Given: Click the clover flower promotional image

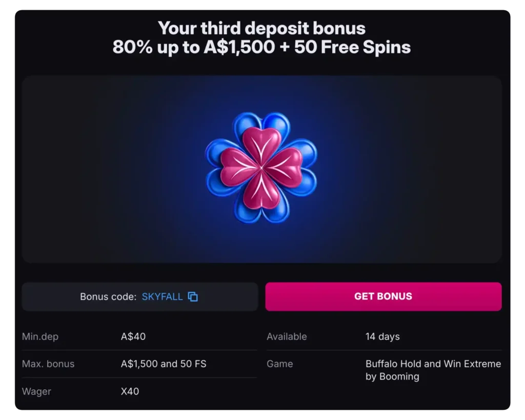Looking at the screenshot, I should click(x=262, y=169).
